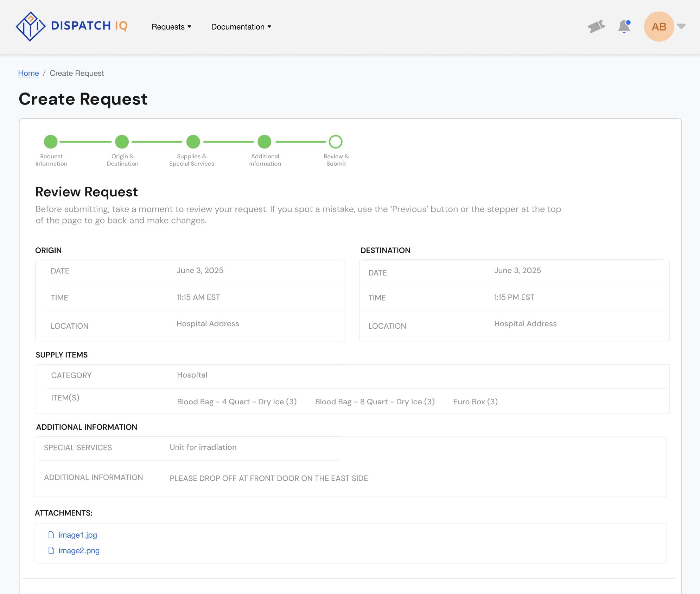Click the Euro Box (3) item
The image size is (700, 594).
point(476,402)
